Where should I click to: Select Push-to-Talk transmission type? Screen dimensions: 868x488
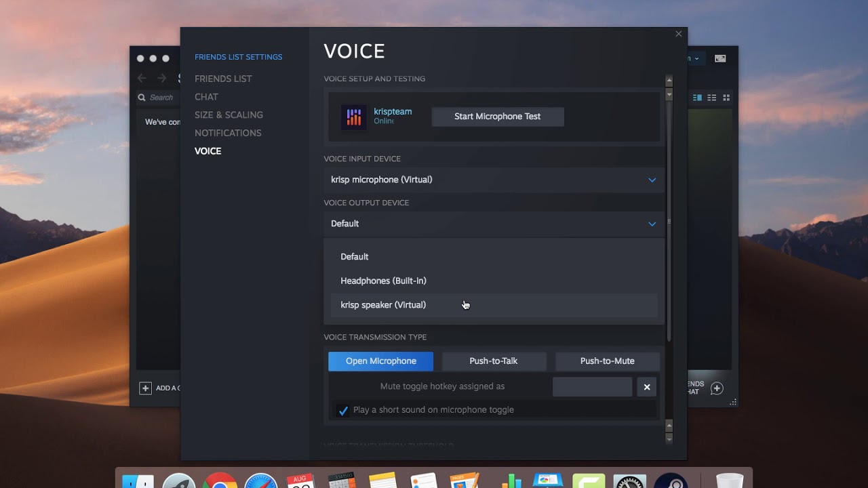click(x=494, y=361)
